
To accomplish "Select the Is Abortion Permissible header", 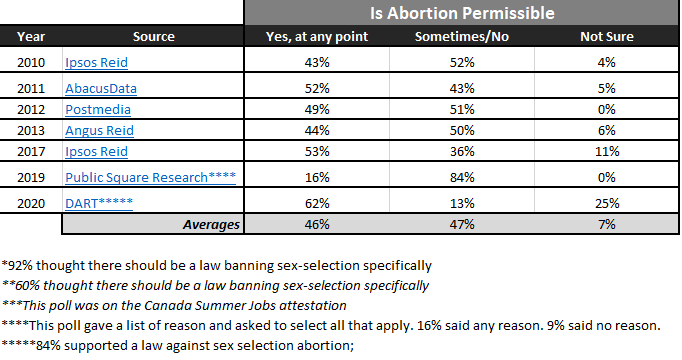I will 462,13.
